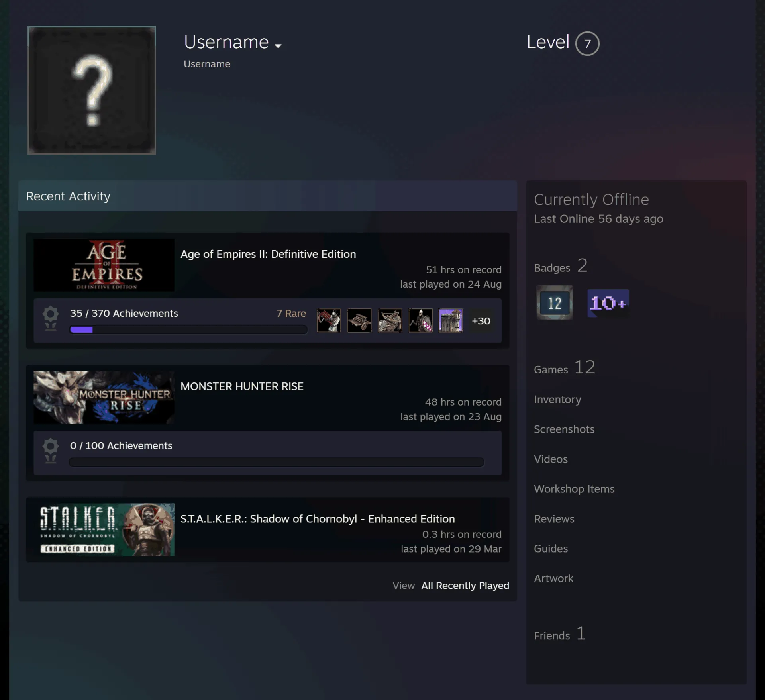Click the Level 7 circle badge

point(587,43)
